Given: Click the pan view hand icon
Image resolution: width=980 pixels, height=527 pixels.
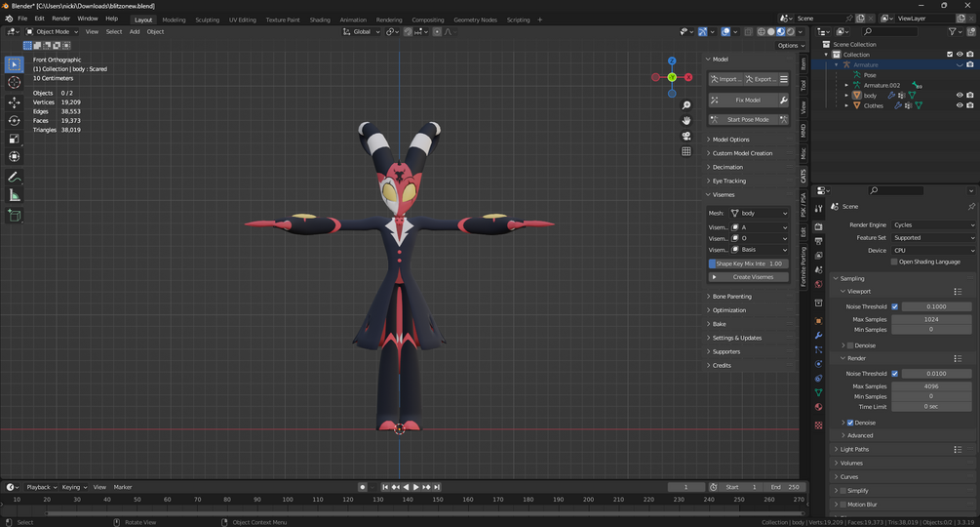Looking at the screenshot, I should [x=686, y=121].
